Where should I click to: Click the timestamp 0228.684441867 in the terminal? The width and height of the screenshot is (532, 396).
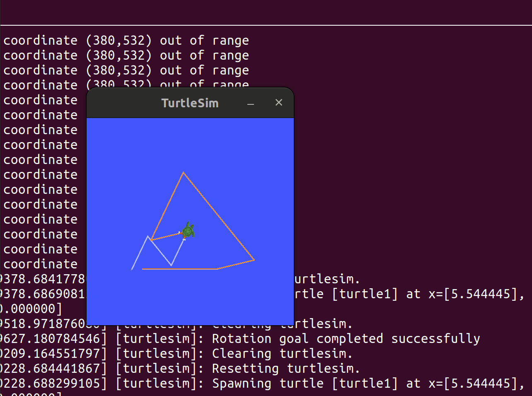(x=53, y=368)
